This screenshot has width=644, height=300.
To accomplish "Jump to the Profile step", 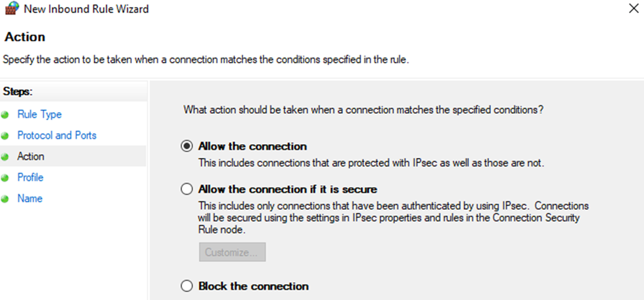I will pyautogui.click(x=30, y=177).
